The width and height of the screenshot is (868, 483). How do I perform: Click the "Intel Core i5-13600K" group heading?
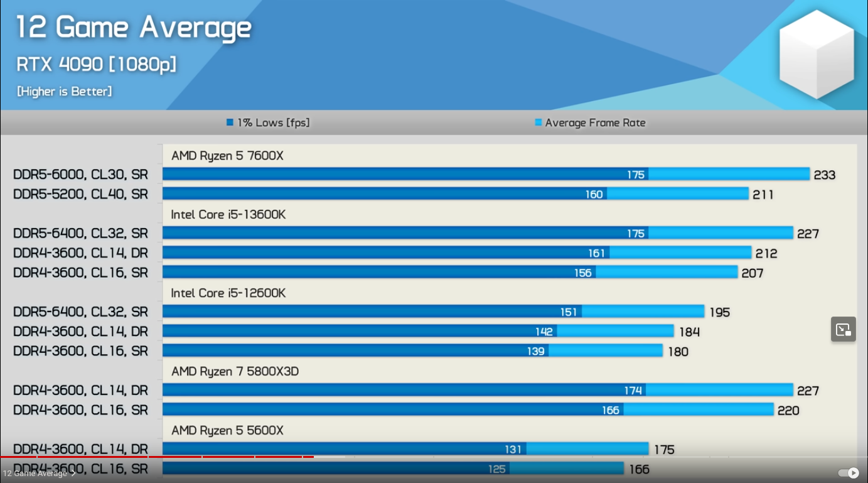tap(228, 215)
